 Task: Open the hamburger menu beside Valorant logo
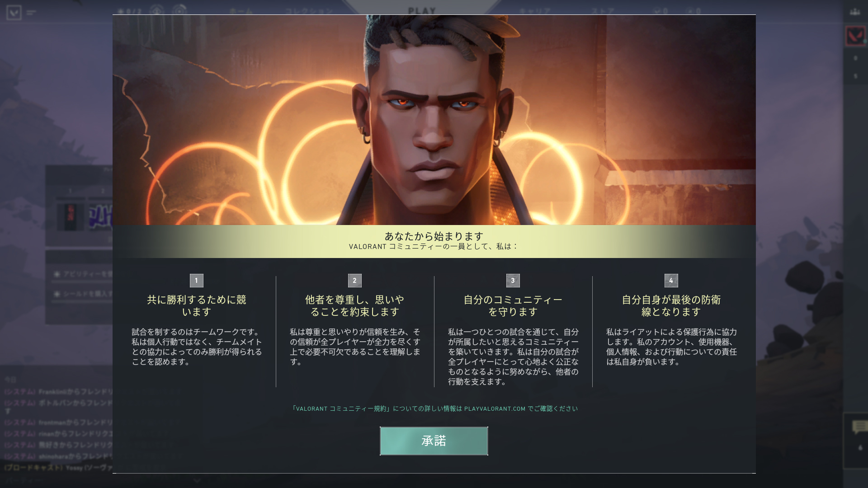pos(31,13)
